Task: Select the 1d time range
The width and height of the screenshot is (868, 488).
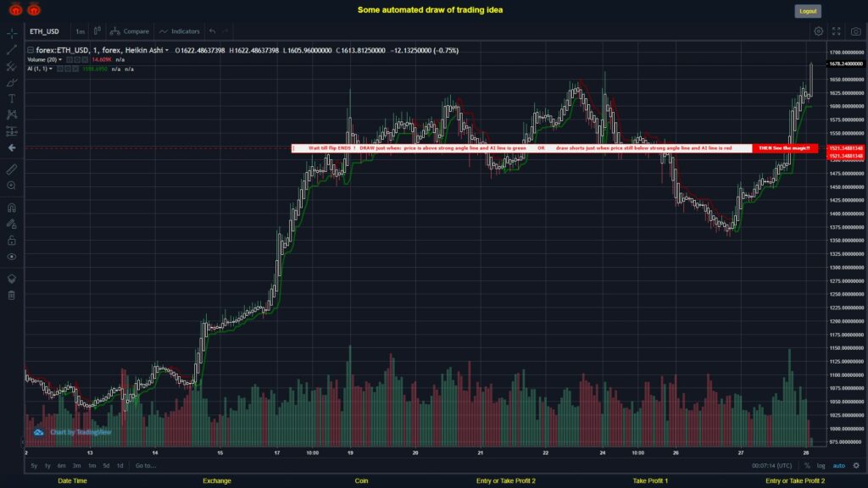Action: tap(120, 466)
